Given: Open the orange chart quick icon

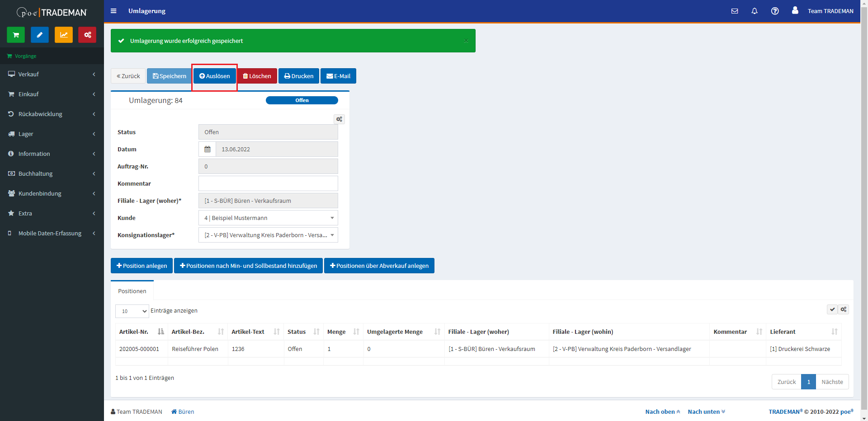Looking at the screenshot, I should tap(64, 35).
